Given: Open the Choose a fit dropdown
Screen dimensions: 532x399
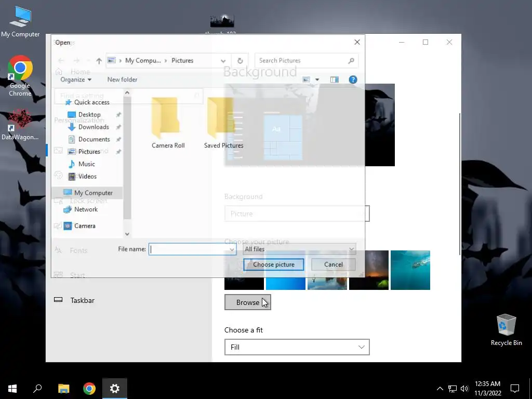Looking at the screenshot, I should [x=297, y=347].
